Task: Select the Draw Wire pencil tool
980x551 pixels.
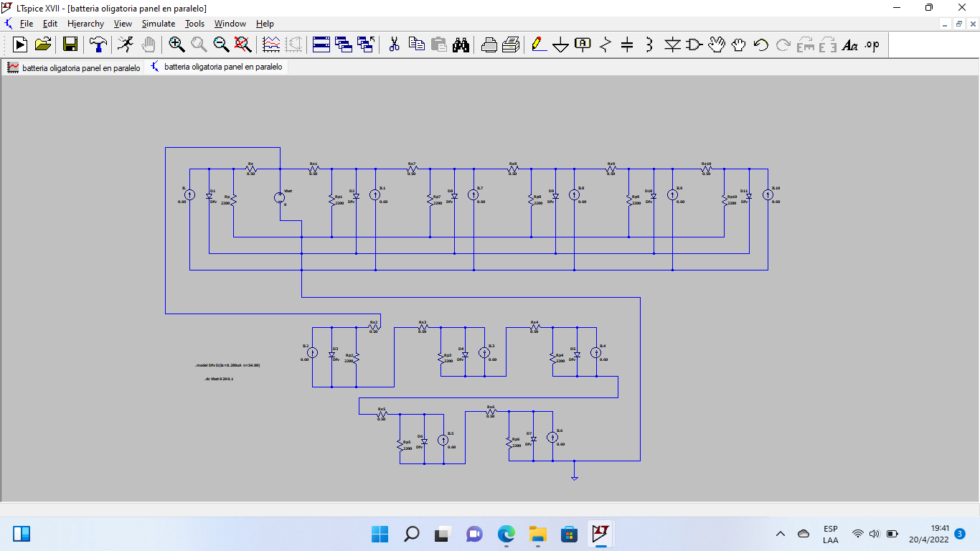Action: 539,44
